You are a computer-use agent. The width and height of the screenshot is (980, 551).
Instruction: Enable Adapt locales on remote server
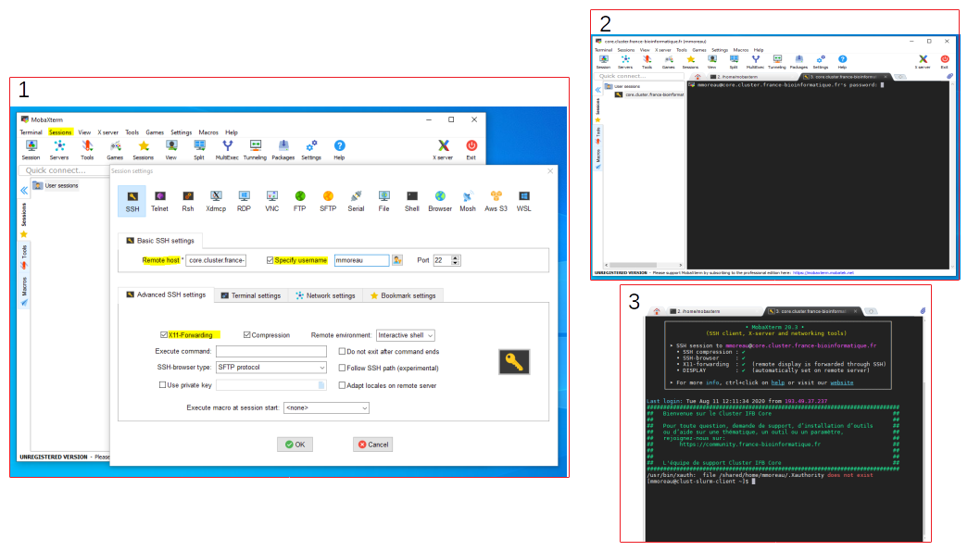click(x=342, y=385)
